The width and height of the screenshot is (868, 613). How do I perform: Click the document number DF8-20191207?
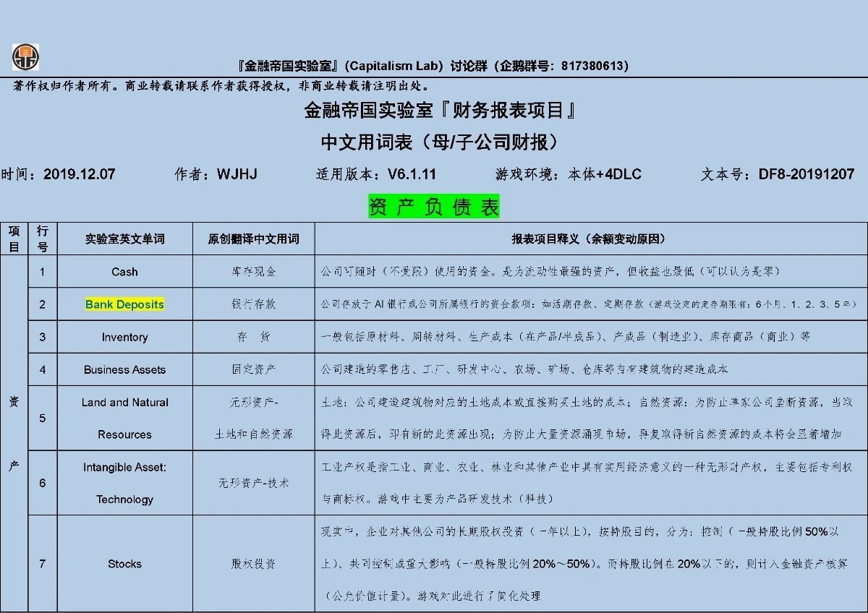(x=807, y=174)
